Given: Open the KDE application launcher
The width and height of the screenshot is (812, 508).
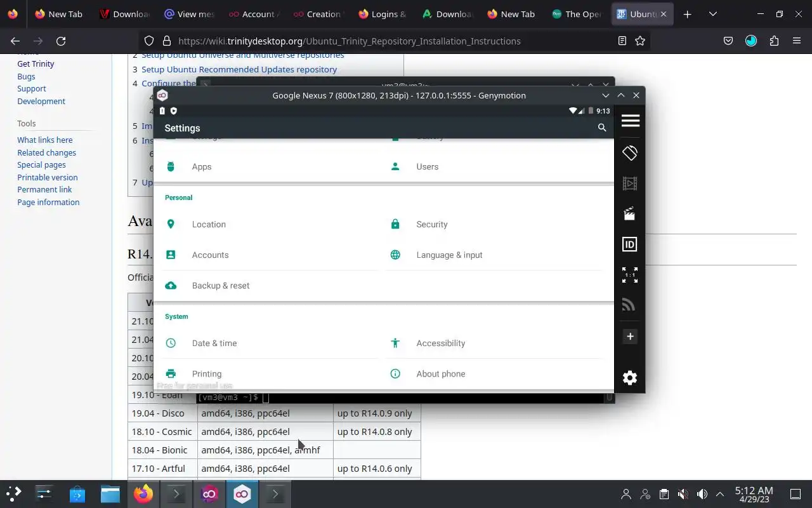Looking at the screenshot, I should [14, 494].
